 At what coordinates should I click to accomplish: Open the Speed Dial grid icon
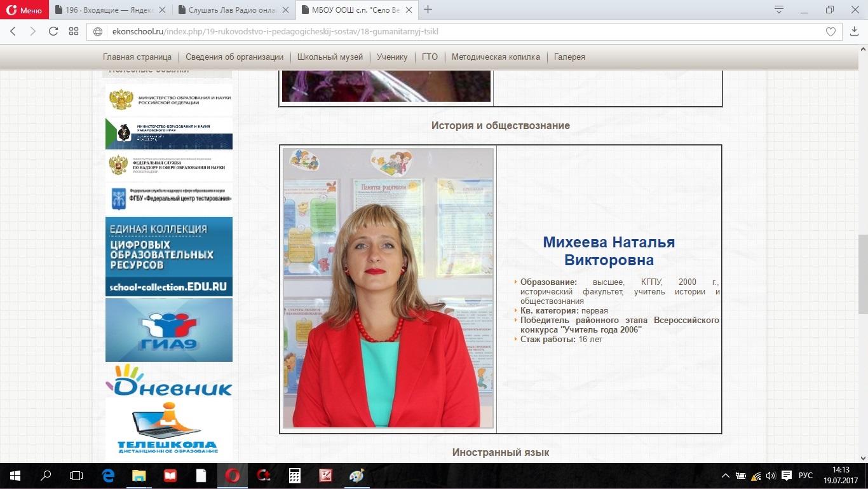click(74, 31)
